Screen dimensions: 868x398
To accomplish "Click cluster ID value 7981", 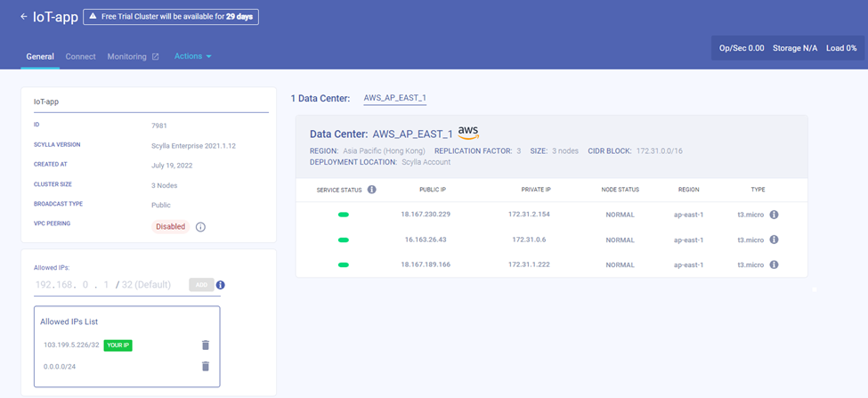I will coord(158,126).
